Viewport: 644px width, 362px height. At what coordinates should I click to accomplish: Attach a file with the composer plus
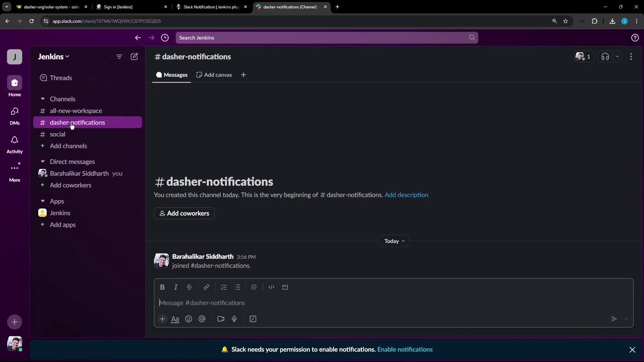click(x=163, y=319)
